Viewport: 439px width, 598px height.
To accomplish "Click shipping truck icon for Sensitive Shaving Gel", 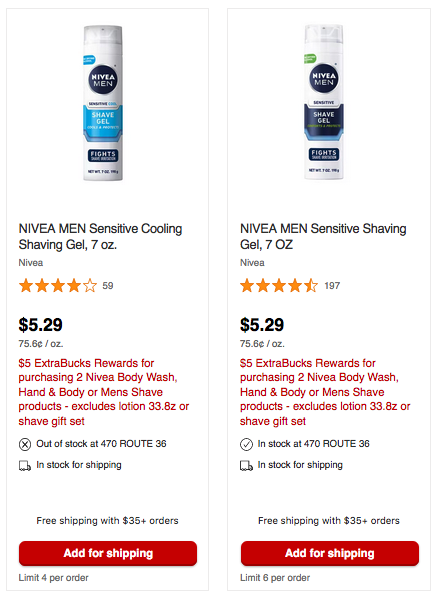I will click(x=246, y=466).
